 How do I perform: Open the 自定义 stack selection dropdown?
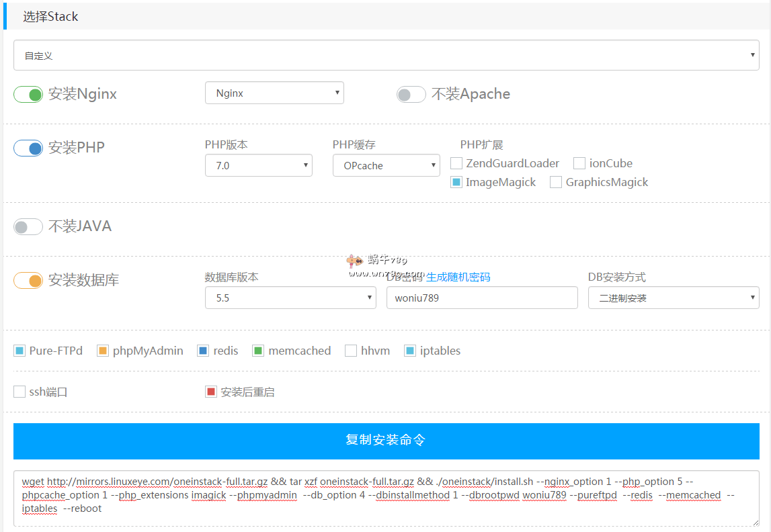pyautogui.click(x=385, y=54)
